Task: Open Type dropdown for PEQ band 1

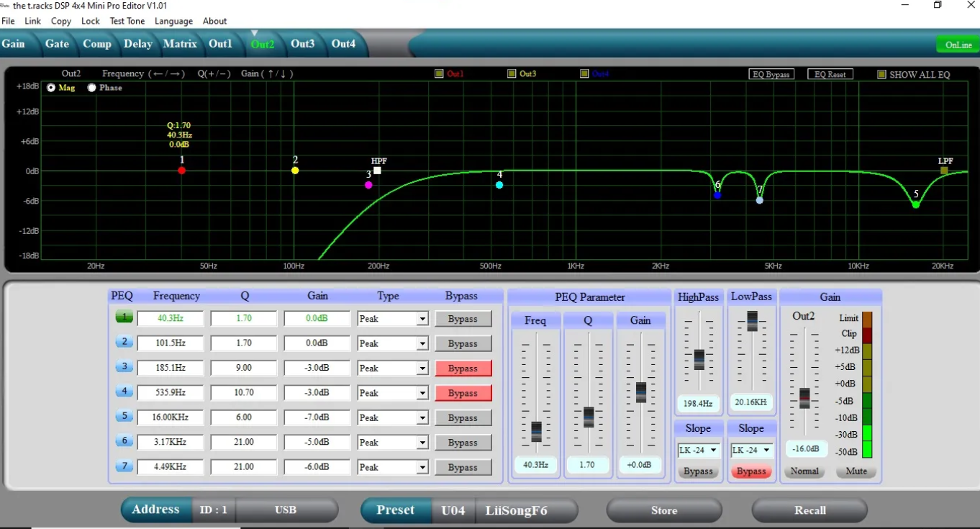Action: [422, 319]
